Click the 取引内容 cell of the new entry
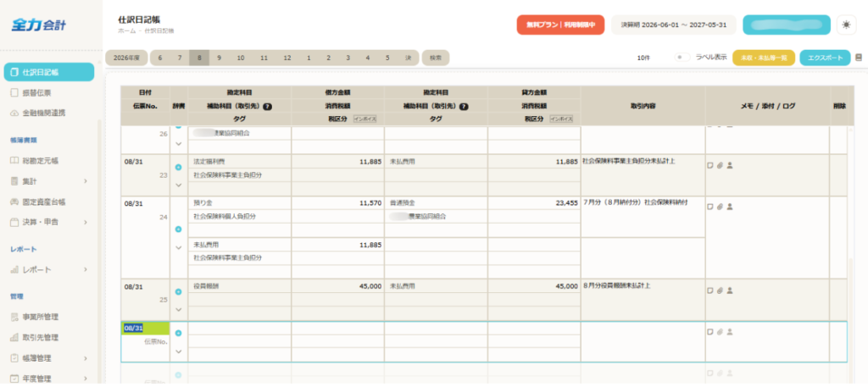868x387 pixels. pos(643,341)
